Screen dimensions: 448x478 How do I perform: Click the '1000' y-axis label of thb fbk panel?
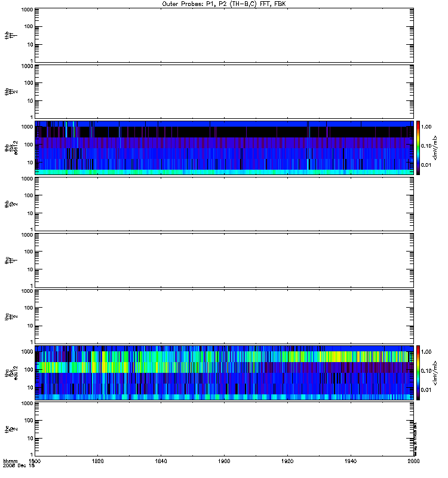click(27, 127)
